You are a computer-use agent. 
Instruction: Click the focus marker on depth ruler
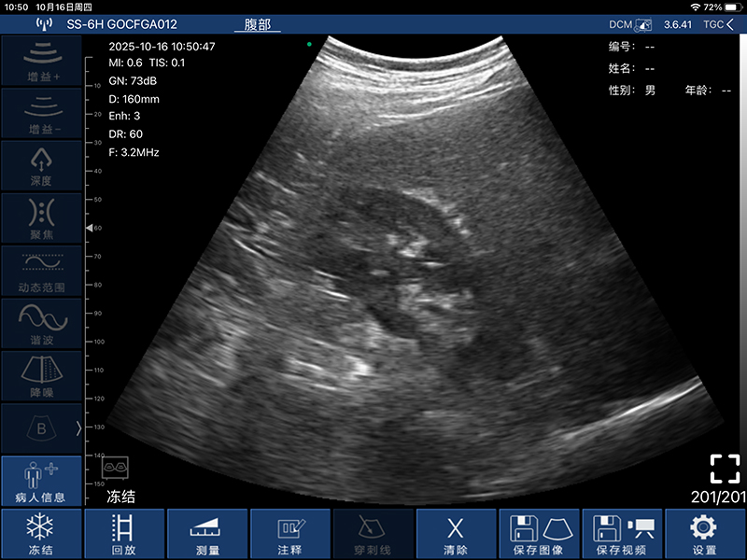click(89, 228)
